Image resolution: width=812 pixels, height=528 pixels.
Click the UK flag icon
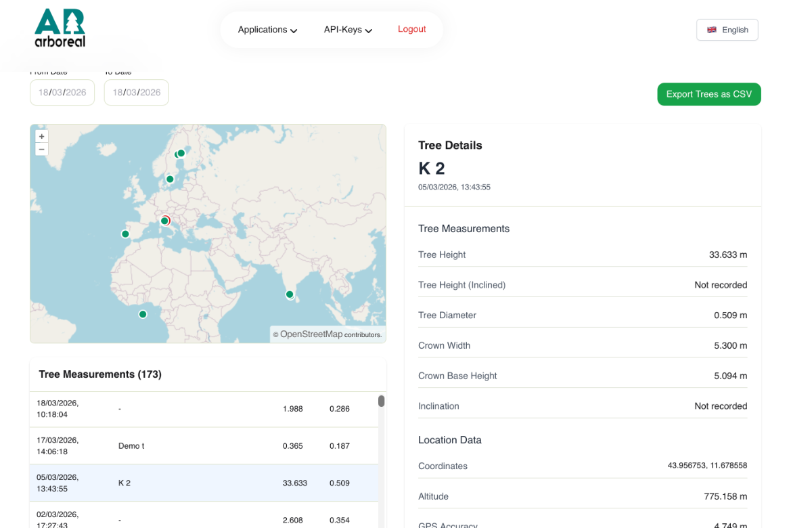point(712,30)
